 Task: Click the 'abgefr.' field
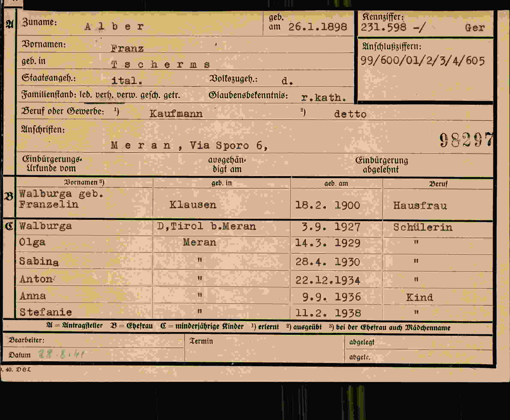pyautogui.click(x=419, y=356)
